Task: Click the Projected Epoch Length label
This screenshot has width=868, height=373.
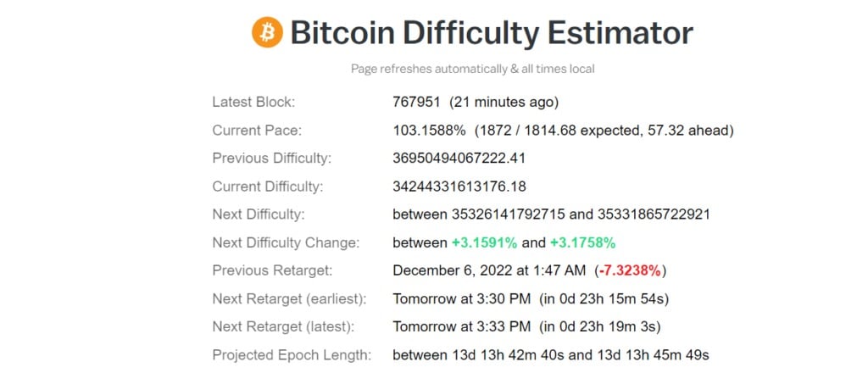Action: click(292, 355)
